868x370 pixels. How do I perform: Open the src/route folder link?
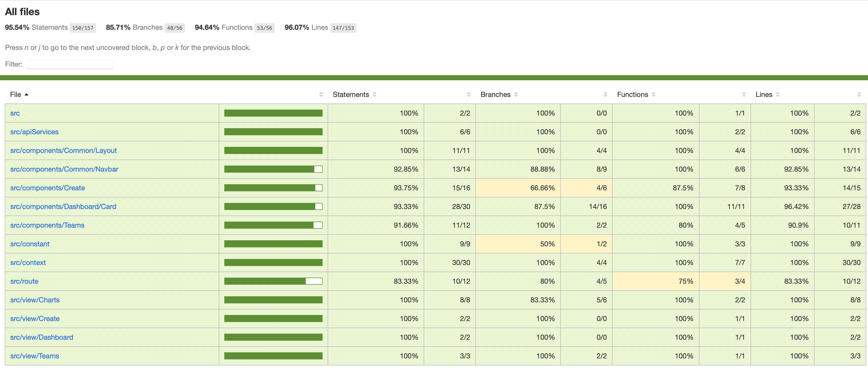(24, 281)
